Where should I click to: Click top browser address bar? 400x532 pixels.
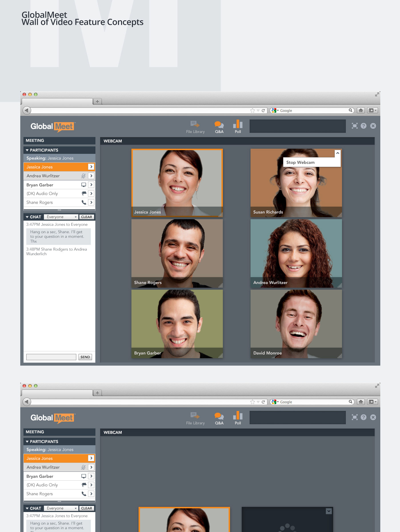[x=140, y=110]
